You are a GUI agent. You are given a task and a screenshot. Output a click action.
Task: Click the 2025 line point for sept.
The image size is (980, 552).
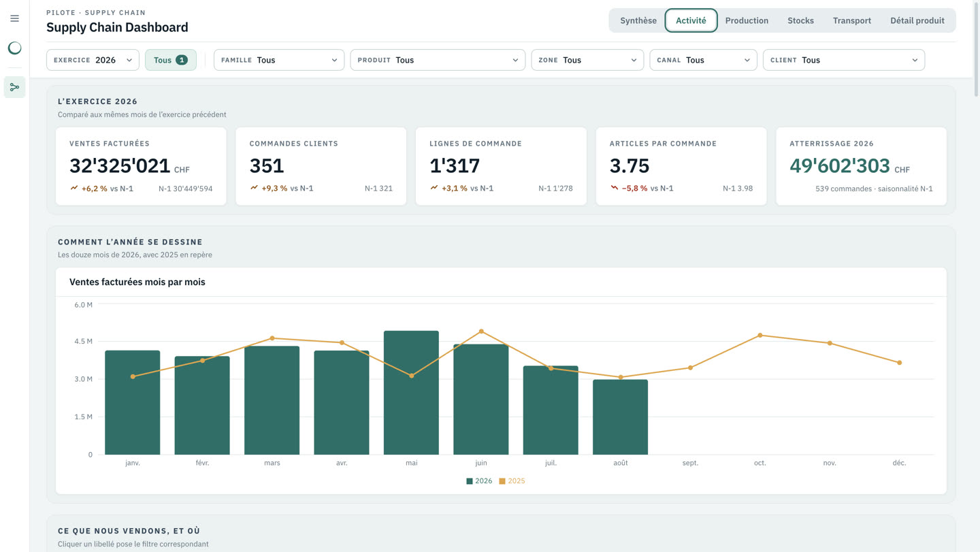[690, 368]
